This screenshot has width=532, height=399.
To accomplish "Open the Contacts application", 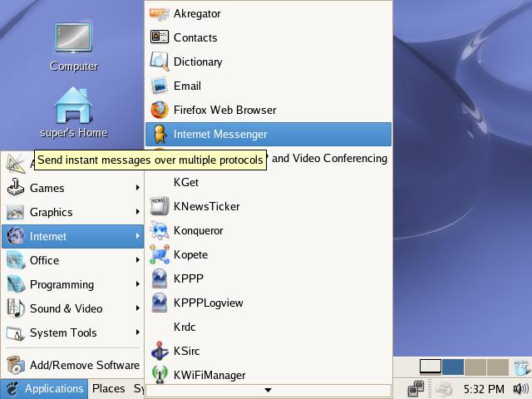I will [x=195, y=37].
